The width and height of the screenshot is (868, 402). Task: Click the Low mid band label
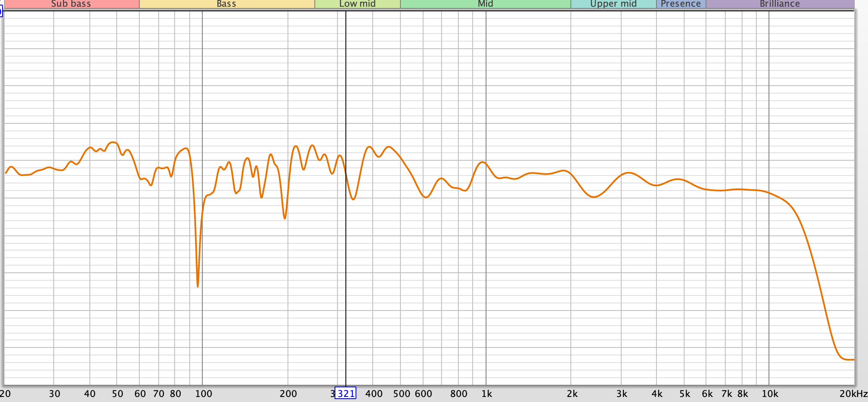(x=357, y=4)
